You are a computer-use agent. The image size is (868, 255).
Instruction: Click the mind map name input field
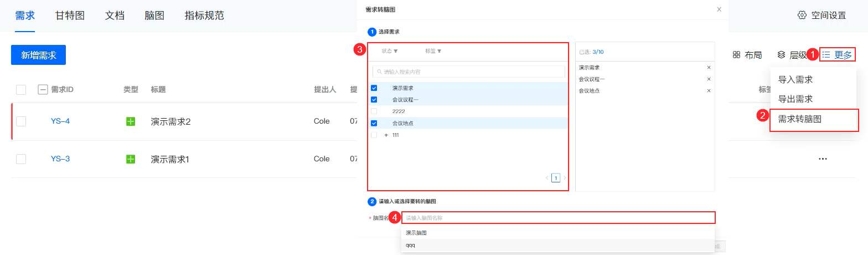(x=558, y=218)
